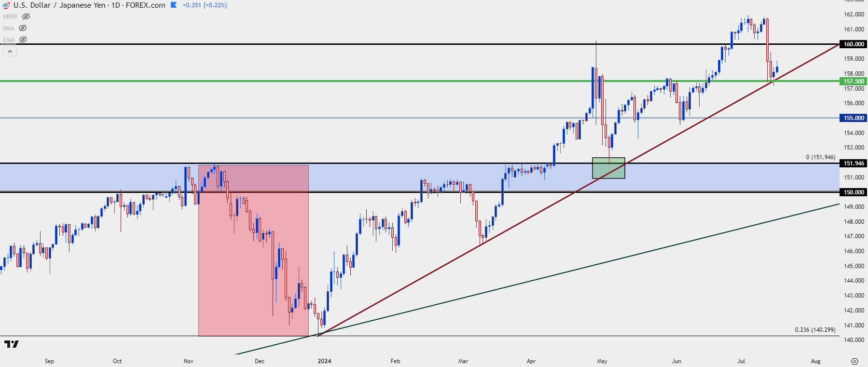Screen dimensions: 868x367
Task: Click the Jul date on time axis
Action: click(741, 361)
